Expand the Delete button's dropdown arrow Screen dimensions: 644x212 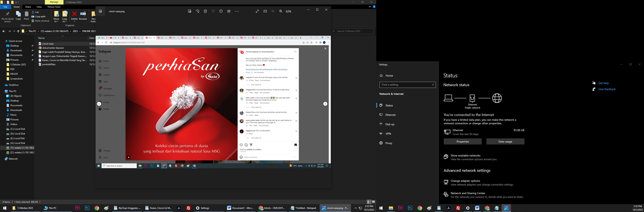click(x=74, y=21)
